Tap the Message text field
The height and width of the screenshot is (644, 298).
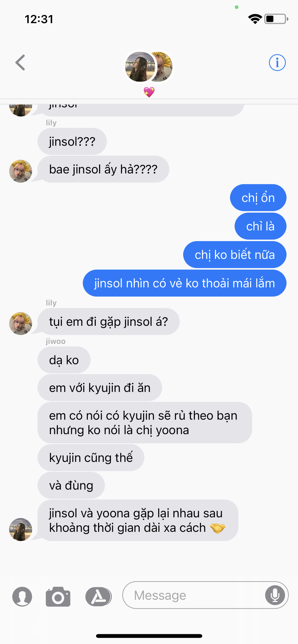coord(205,595)
